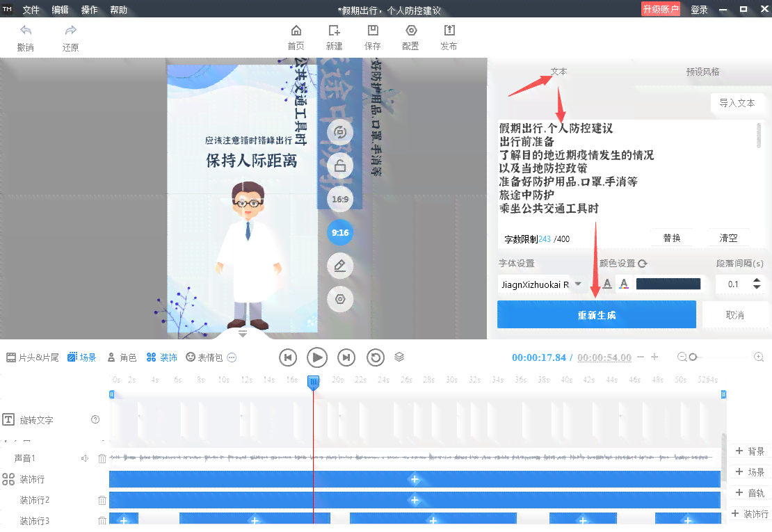The width and height of the screenshot is (772, 532).
Task: Open the 编辑 menu
Action: click(60, 10)
